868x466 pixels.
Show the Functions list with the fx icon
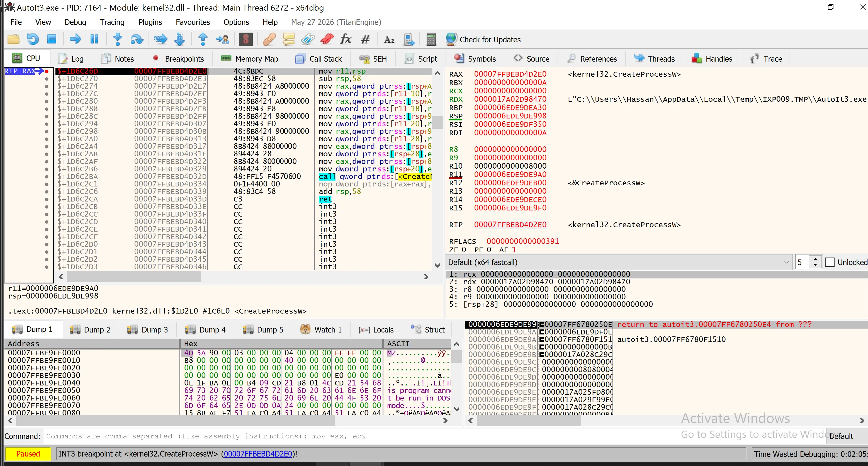[346, 39]
